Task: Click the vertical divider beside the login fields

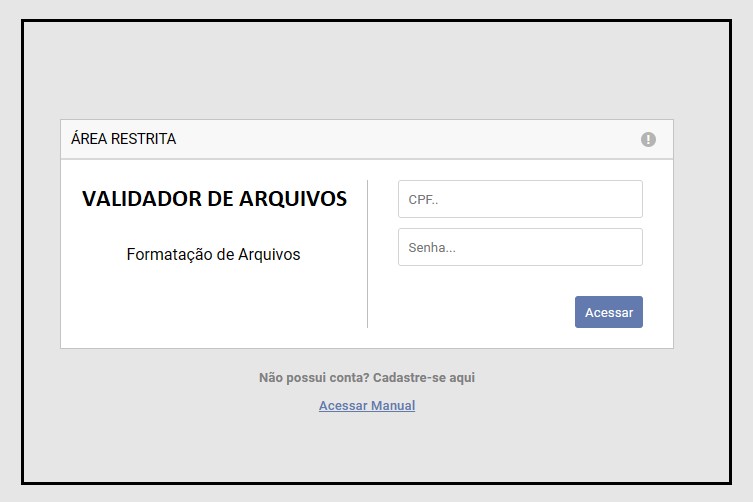Action: [x=367, y=254]
